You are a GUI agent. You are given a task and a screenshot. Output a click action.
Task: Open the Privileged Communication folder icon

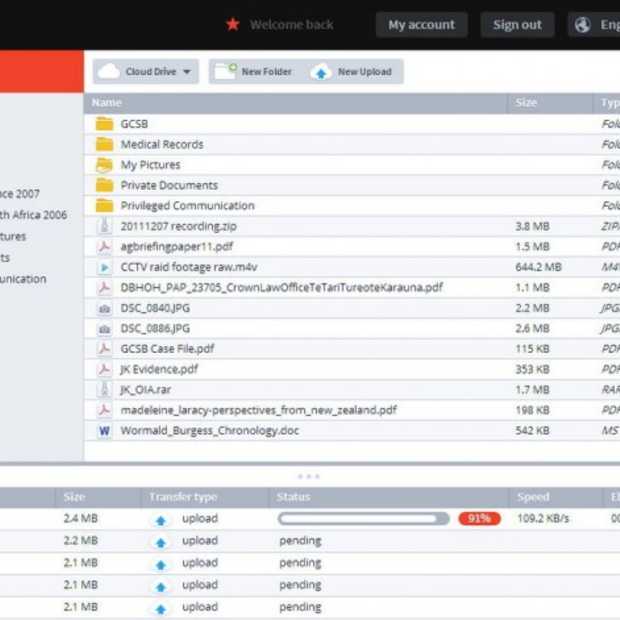pyautogui.click(x=105, y=206)
